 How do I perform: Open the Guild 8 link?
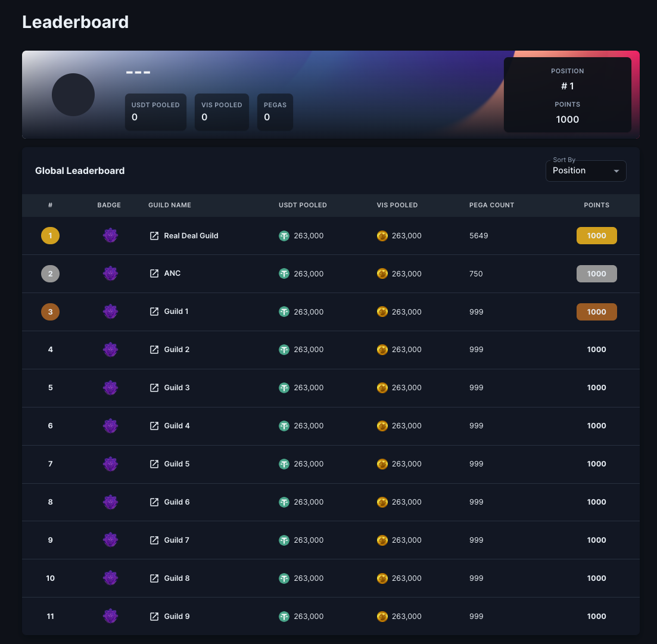(x=177, y=578)
